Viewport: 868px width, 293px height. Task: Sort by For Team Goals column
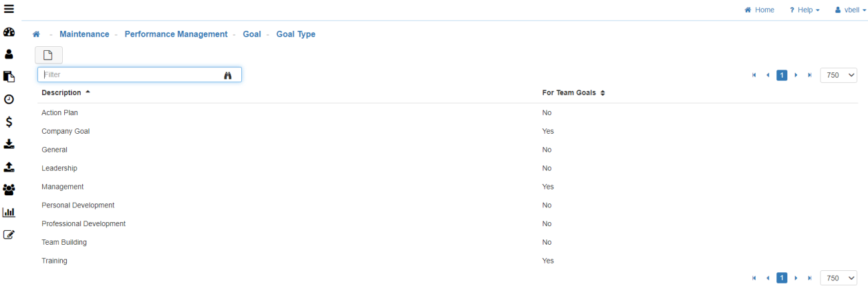tap(569, 93)
